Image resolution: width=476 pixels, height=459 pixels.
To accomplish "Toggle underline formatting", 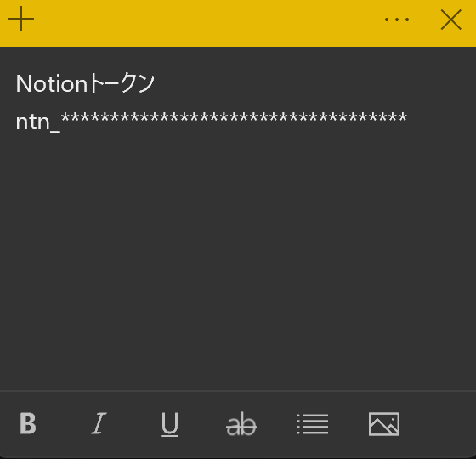I will point(170,424).
